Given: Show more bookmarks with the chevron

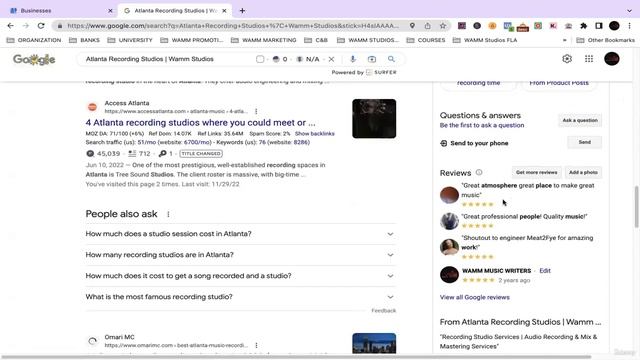Looking at the screenshot, I should [564, 40].
